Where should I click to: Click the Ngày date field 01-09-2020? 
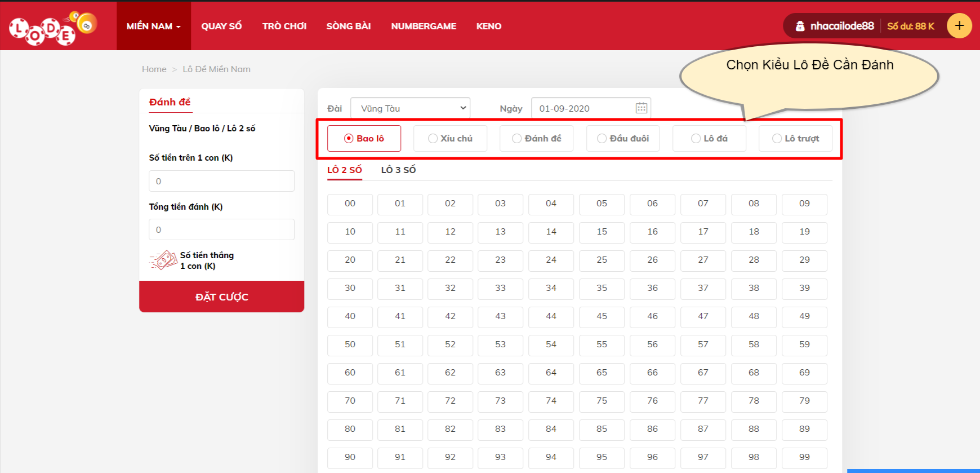(x=591, y=108)
